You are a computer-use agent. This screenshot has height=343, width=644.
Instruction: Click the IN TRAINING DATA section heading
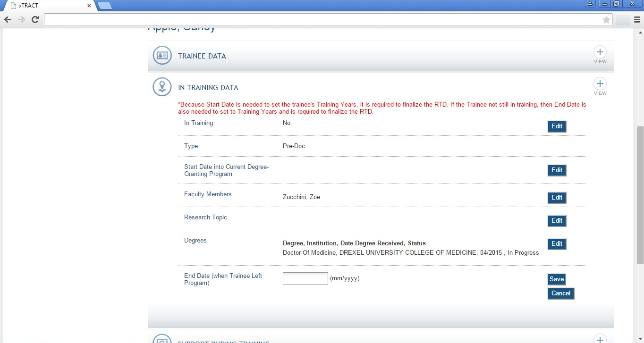pyautogui.click(x=208, y=87)
